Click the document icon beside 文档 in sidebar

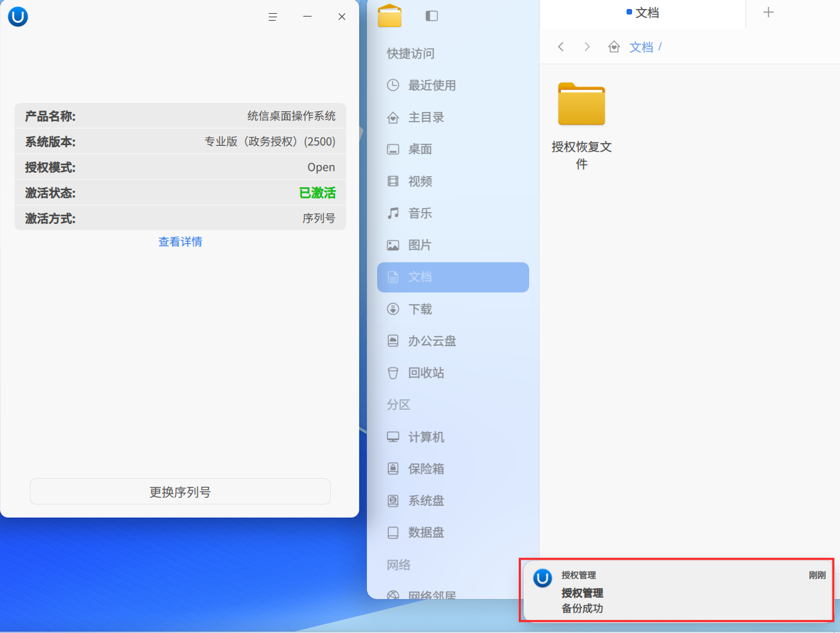pyautogui.click(x=393, y=277)
